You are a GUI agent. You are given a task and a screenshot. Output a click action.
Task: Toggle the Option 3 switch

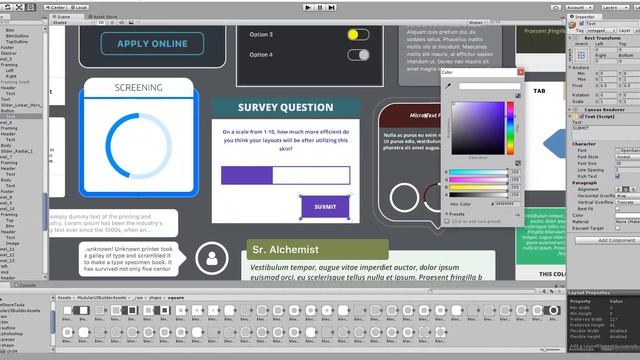point(358,35)
